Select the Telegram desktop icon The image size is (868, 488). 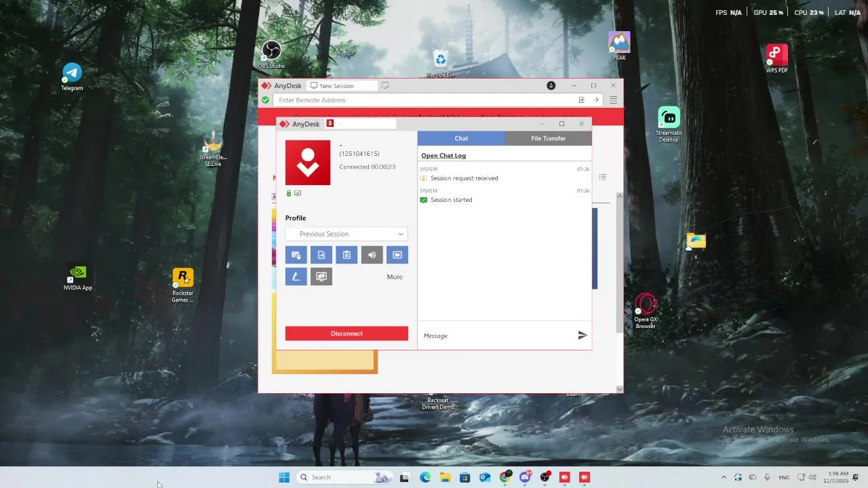(72, 77)
